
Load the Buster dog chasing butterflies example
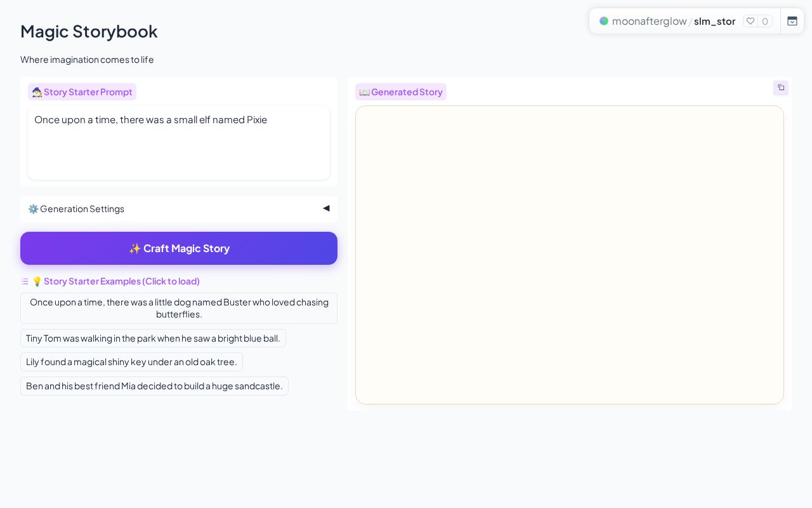click(x=179, y=308)
